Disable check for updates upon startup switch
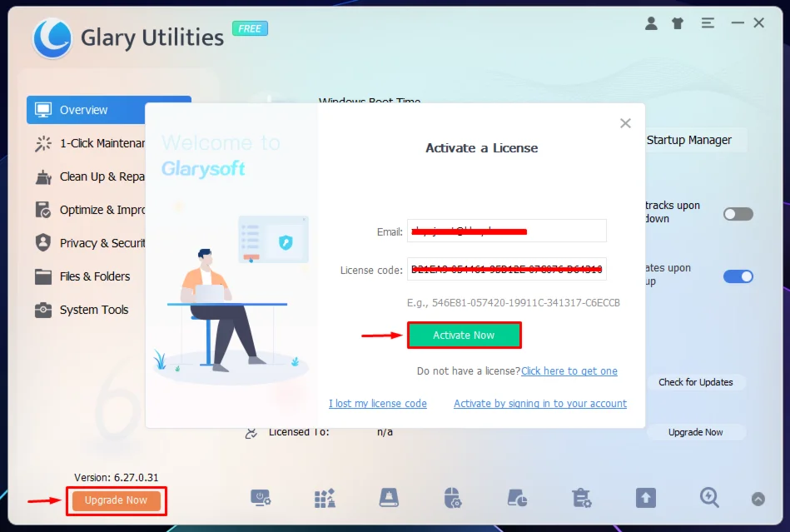Viewport: 790px width, 532px height. coord(738,276)
